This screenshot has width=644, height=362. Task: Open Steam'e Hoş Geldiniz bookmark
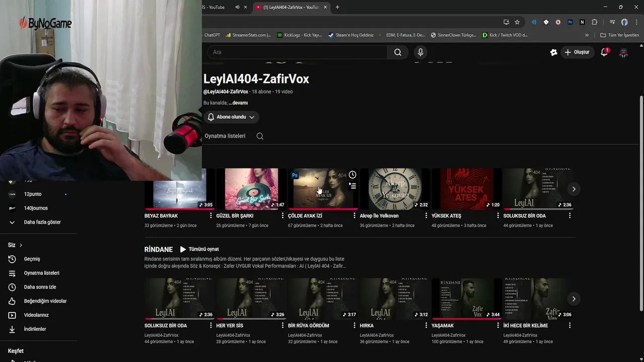(351, 35)
